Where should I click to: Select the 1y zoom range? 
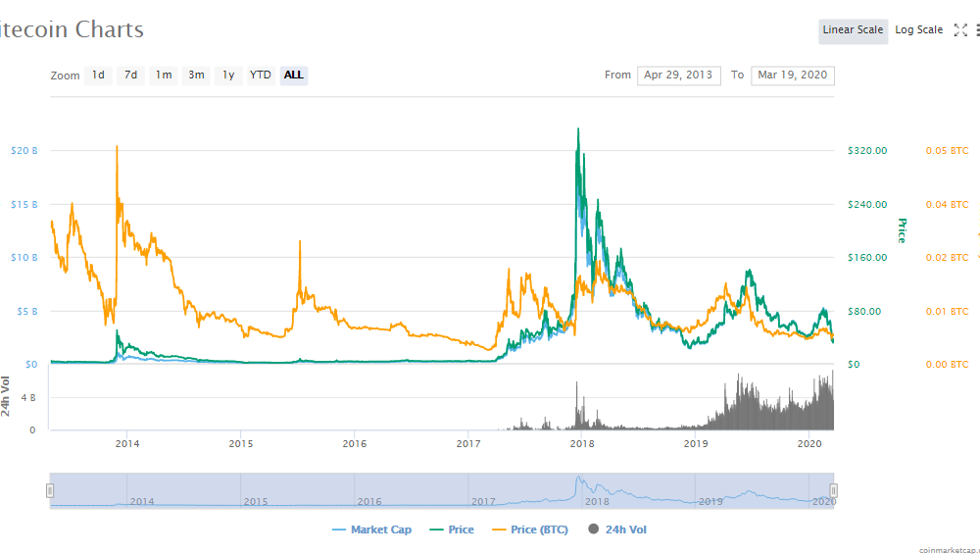coord(228,76)
